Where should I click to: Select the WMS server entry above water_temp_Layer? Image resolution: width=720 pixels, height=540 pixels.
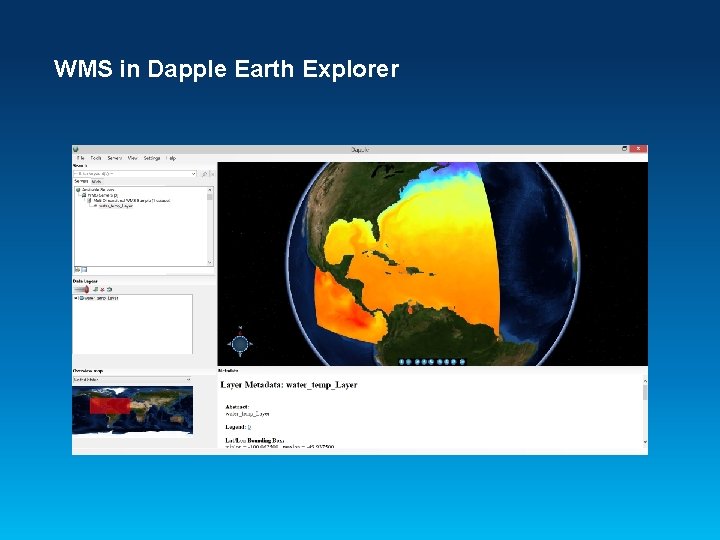point(131,201)
